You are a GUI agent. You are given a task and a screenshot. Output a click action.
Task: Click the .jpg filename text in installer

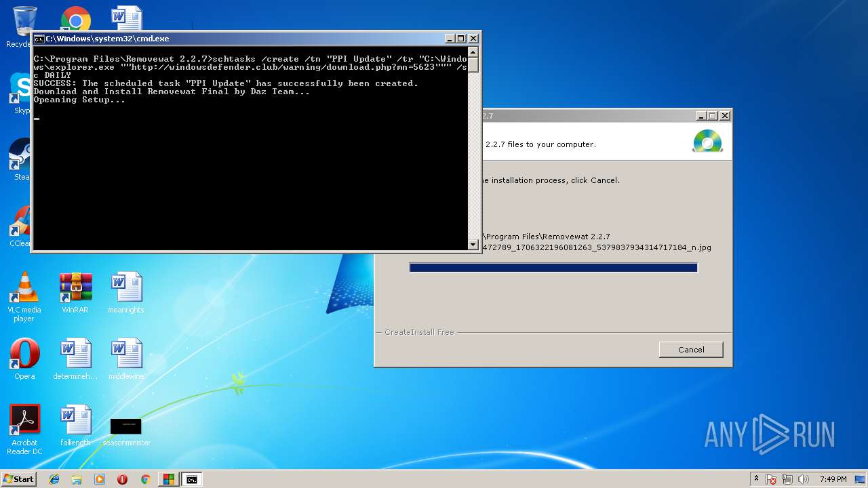(x=597, y=247)
